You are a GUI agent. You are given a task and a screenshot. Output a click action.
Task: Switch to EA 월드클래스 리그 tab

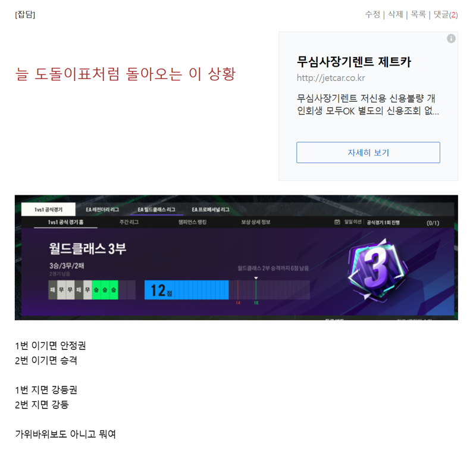pos(156,210)
